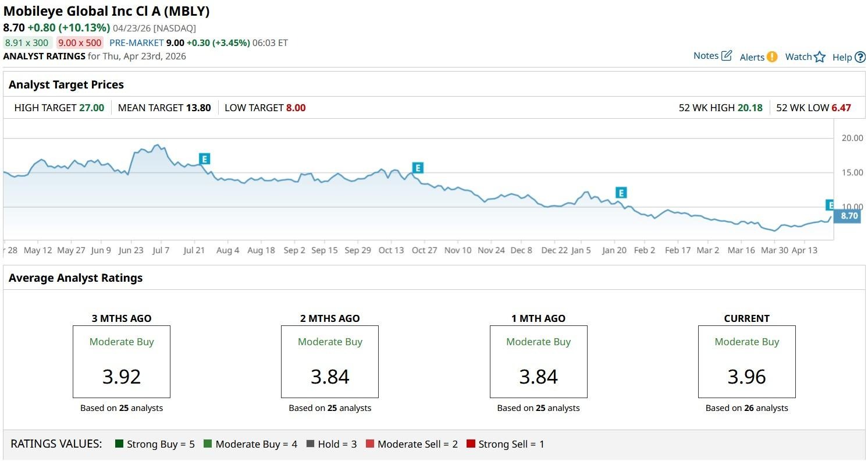Click the 2 MTHS AGO rating box

pos(330,361)
